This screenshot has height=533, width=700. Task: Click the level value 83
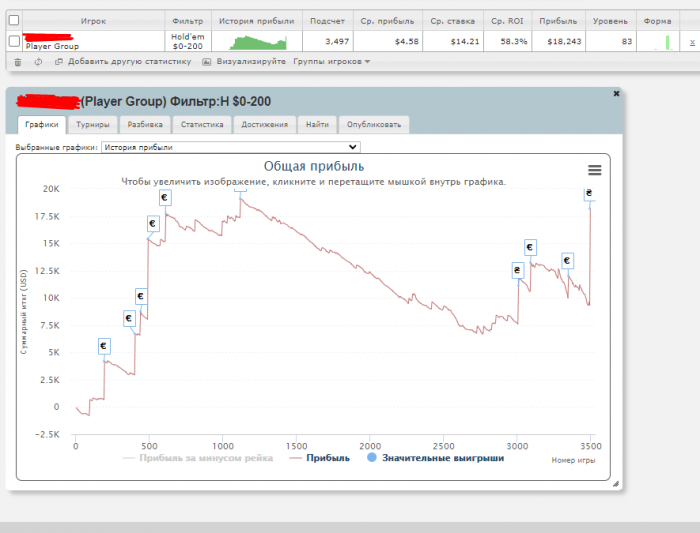click(x=627, y=42)
